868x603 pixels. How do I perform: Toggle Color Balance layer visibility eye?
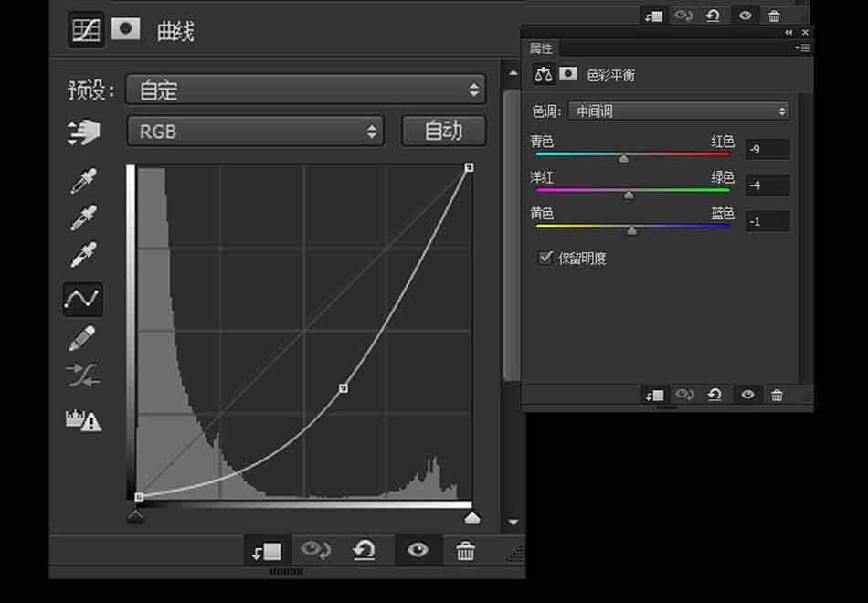[x=747, y=395]
